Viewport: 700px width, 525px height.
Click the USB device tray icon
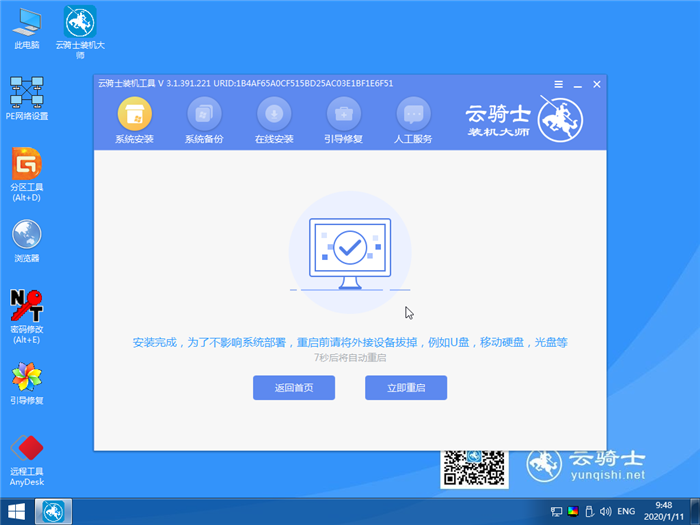pyautogui.click(x=589, y=511)
